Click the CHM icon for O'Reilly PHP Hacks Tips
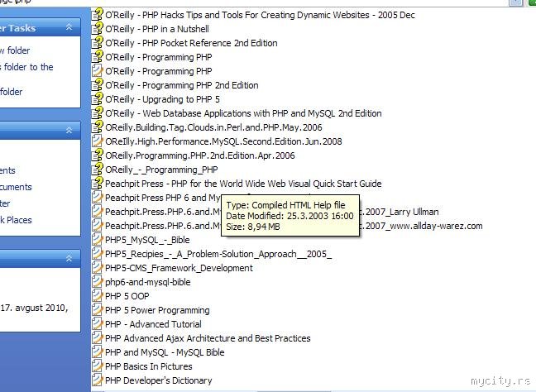The height and width of the screenshot is (392, 536). click(x=98, y=15)
